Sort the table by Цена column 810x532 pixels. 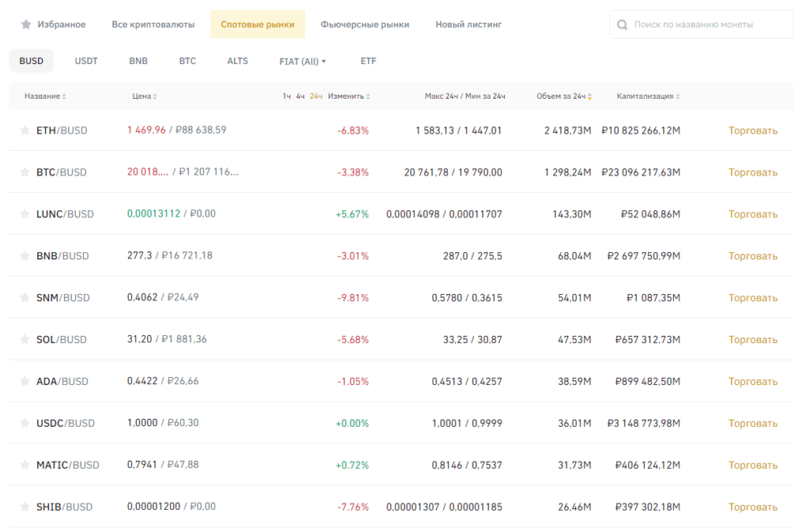point(144,96)
